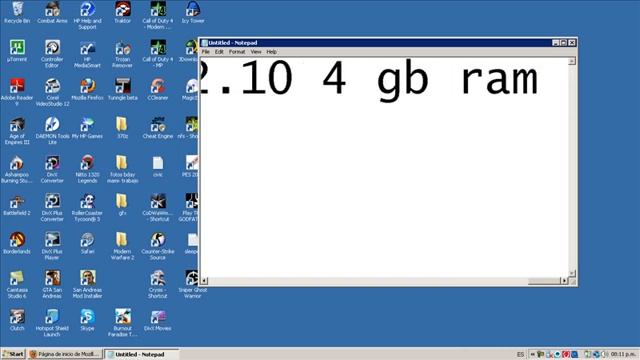
Task: Launch the µTorrent desktop shortcut
Action: coord(17,51)
